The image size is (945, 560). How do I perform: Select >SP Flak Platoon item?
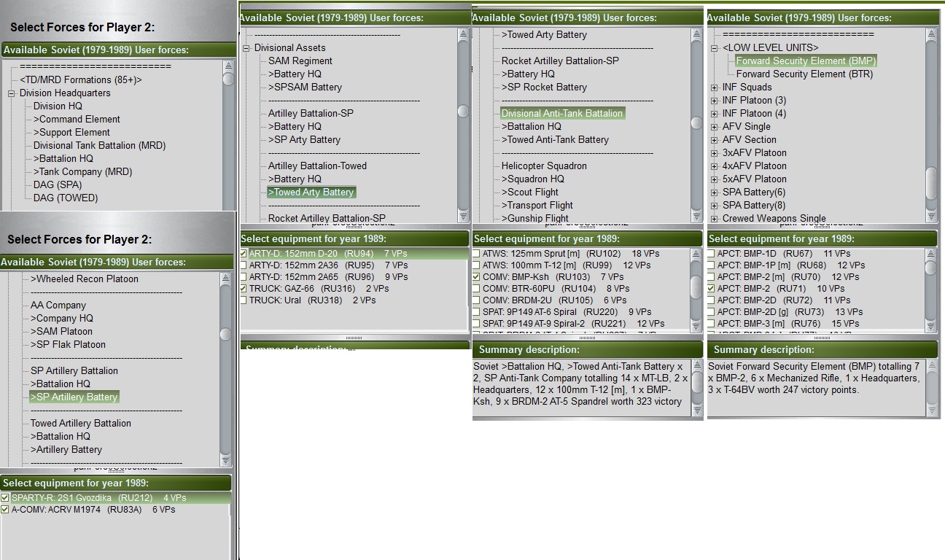[68, 345]
